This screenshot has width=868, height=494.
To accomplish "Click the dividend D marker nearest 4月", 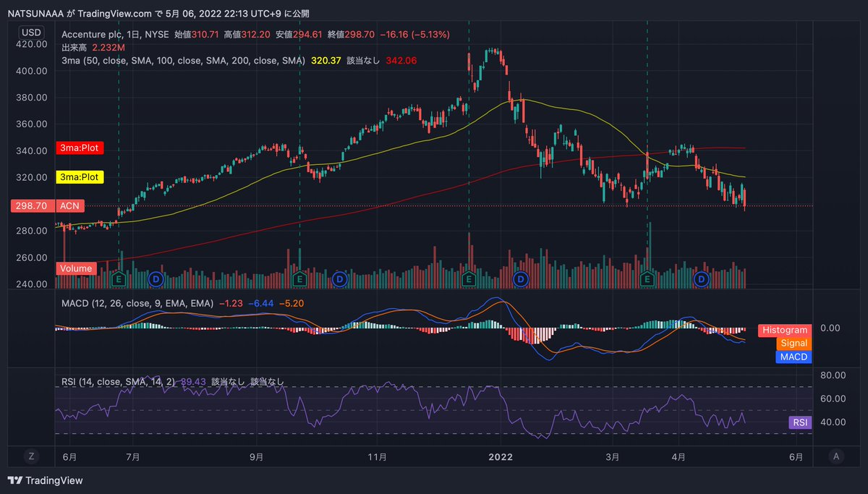I will click(x=700, y=278).
